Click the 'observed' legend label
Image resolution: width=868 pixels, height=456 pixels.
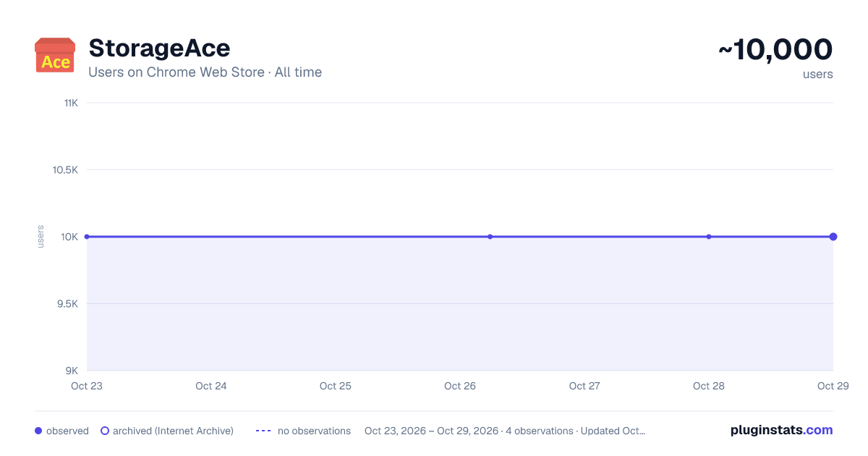[67, 431]
